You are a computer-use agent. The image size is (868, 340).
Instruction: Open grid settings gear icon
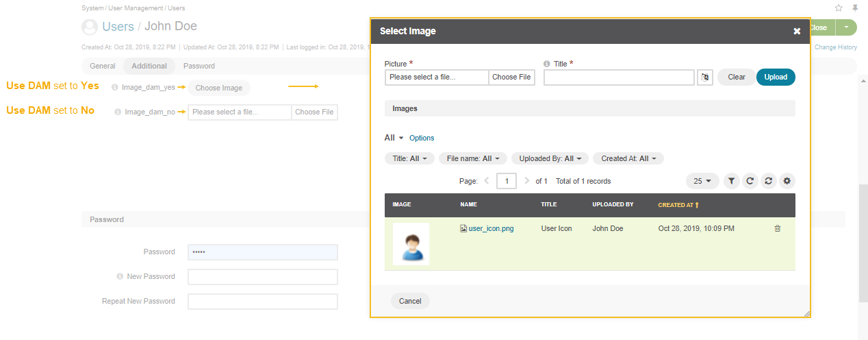[787, 181]
